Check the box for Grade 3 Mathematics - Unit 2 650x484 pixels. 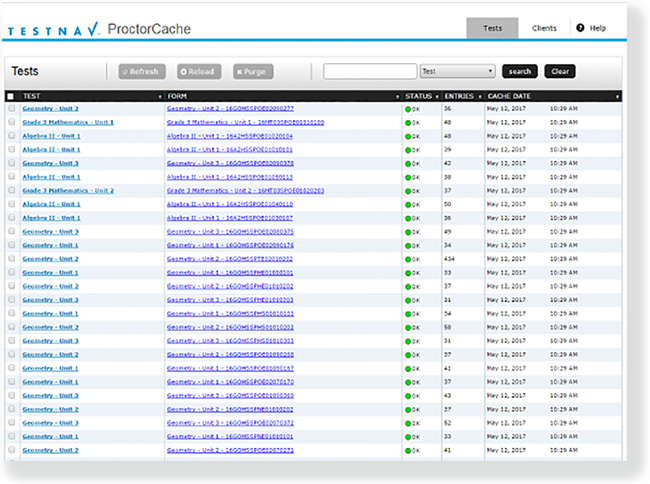click(11, 191)
